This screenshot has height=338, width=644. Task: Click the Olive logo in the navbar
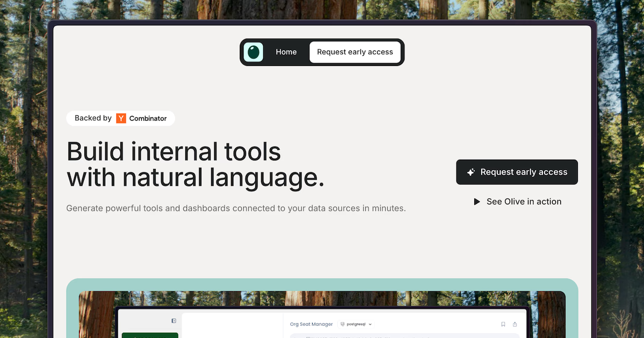[x=253, y=52]
